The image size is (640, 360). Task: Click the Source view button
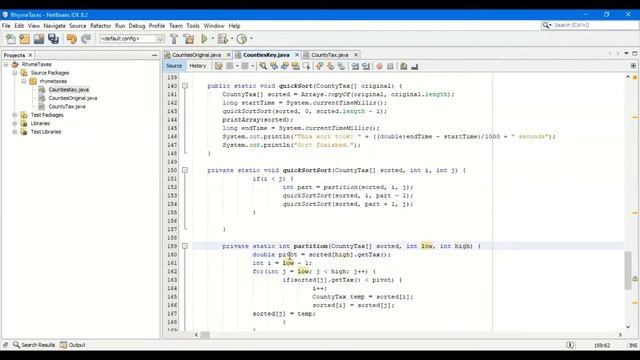(174, 66)
